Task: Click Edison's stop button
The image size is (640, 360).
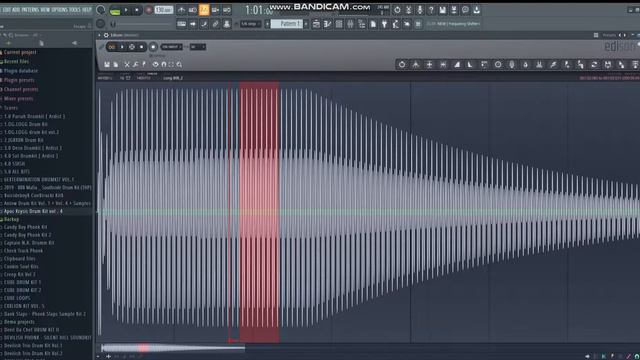Action: tap(141, 47)
